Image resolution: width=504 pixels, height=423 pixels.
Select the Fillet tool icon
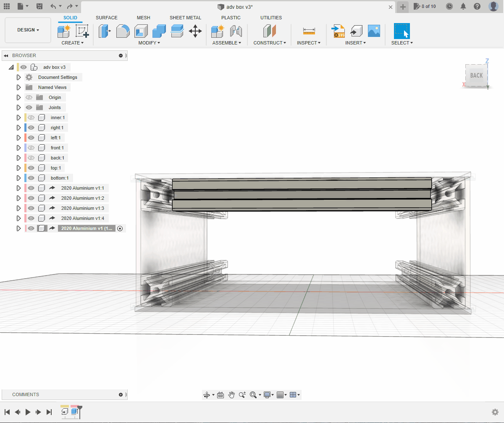(x=123, y=31)
